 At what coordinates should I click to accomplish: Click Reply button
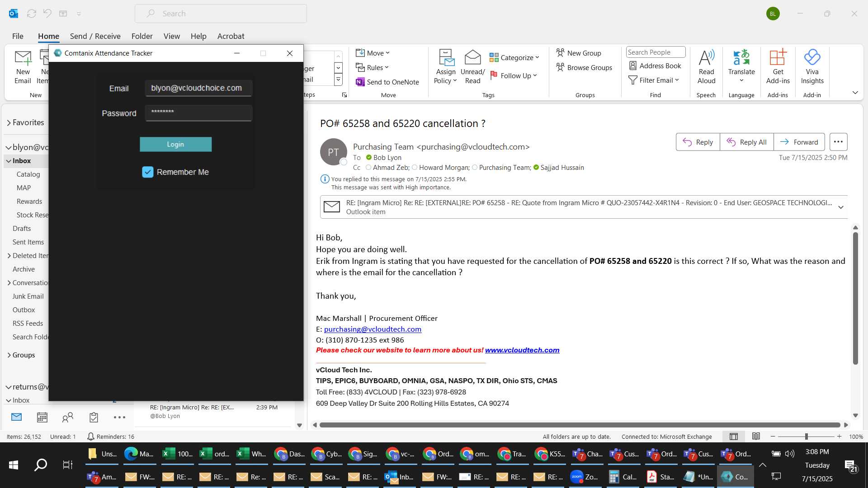tap(698, 142)
